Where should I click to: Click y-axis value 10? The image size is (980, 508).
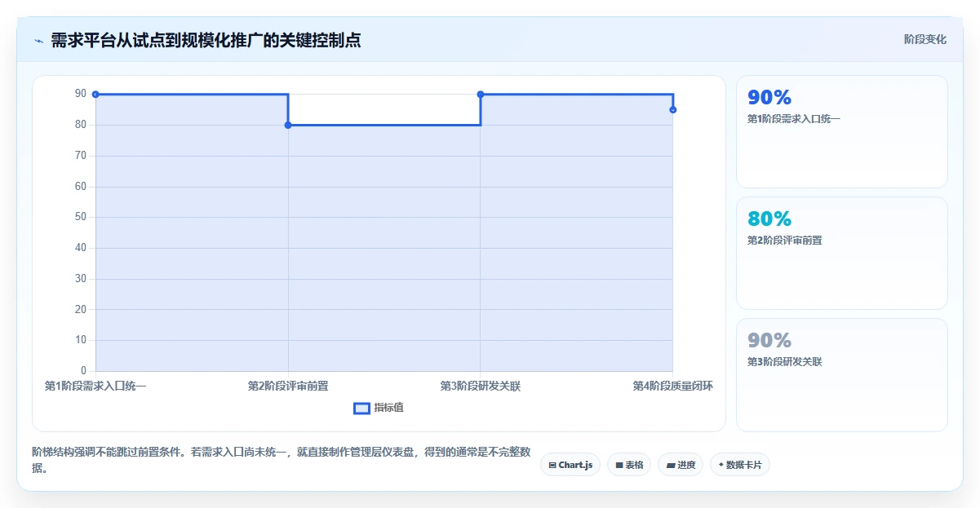[x=81, y=340]
